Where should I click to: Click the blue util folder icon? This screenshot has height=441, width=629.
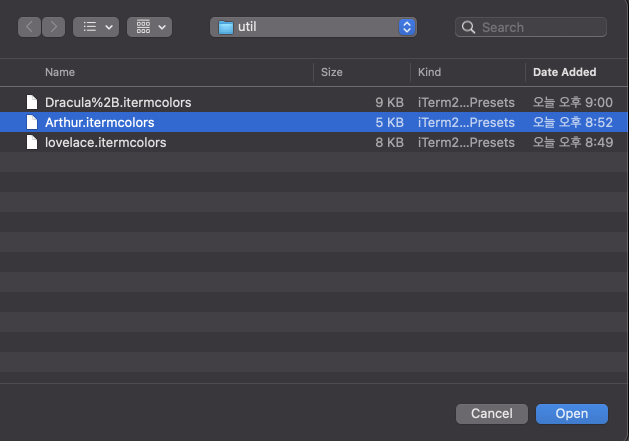click(x=225, y=27)
